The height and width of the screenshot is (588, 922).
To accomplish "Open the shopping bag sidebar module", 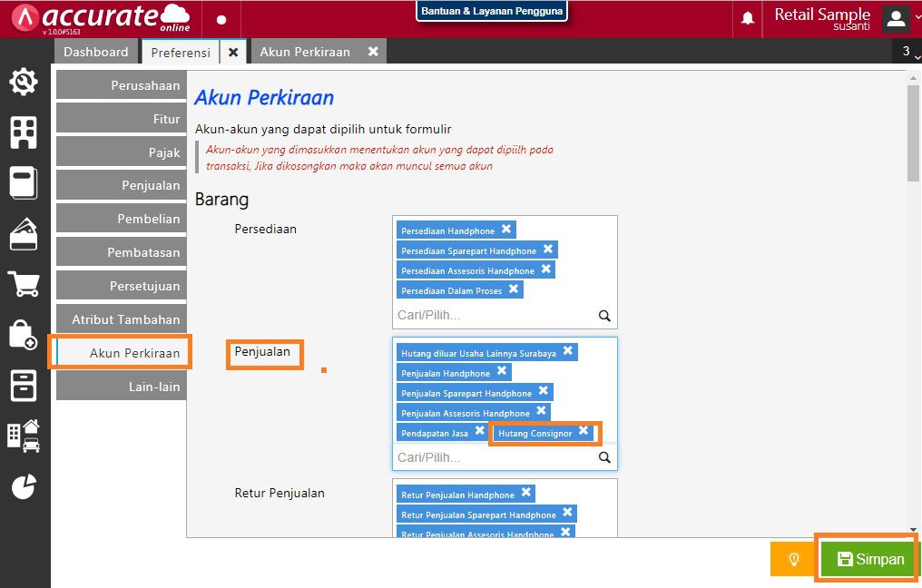I will tap(24, 334).
